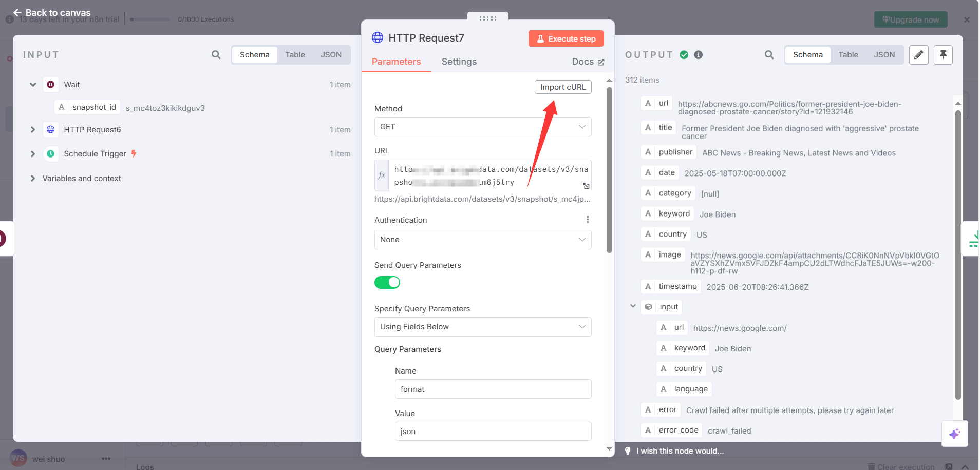Click the "snapshot_id" field pill
This screenshot has width=980, height=470.
[x=88, y=107]
